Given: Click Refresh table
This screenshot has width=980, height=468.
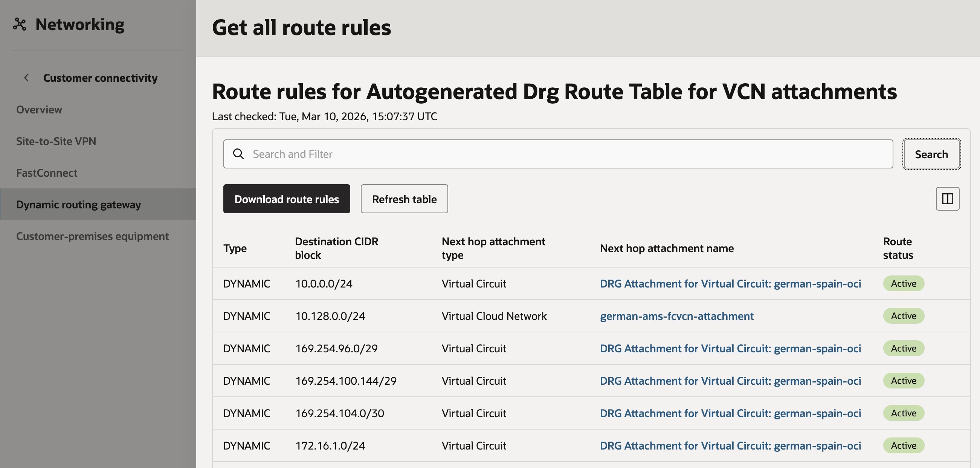Looking at the screenshot, I should point(404,199).
